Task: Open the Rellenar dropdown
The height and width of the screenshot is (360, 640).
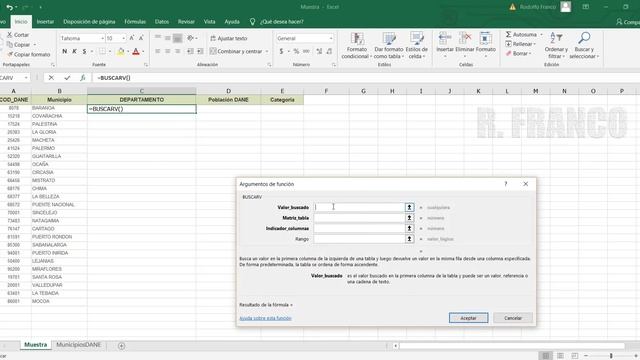Action: tap(521, 44)
